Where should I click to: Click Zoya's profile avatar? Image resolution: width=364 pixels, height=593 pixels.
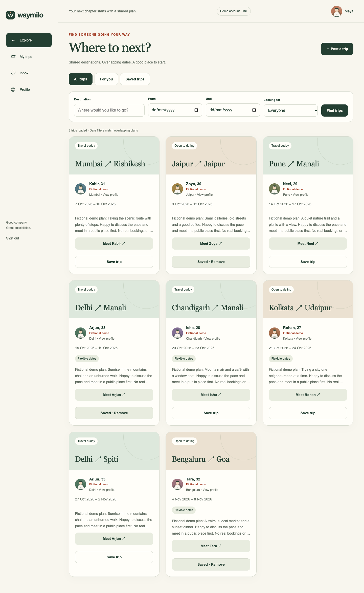click(177, 189)
